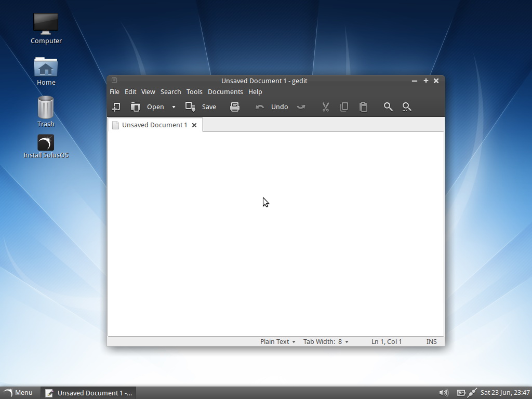
Task: Click the Ln 1, Col 1 status text
Action: [387, 342]
